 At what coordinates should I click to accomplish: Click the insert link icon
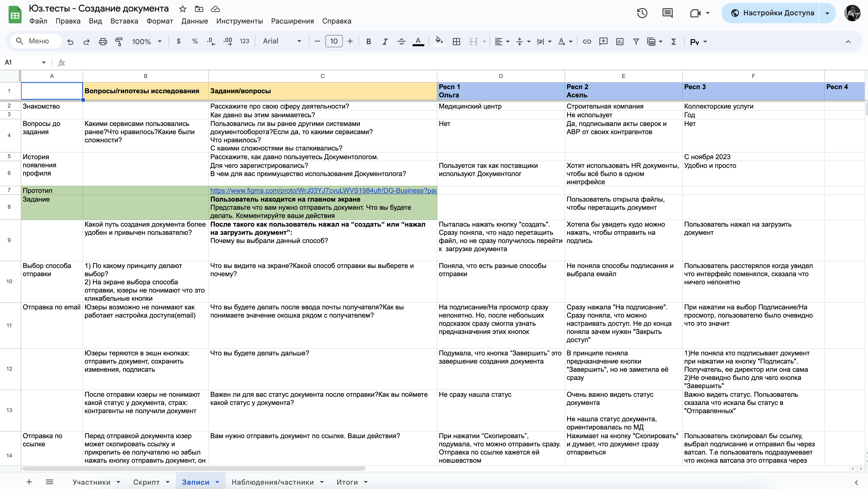coord(587,41)
